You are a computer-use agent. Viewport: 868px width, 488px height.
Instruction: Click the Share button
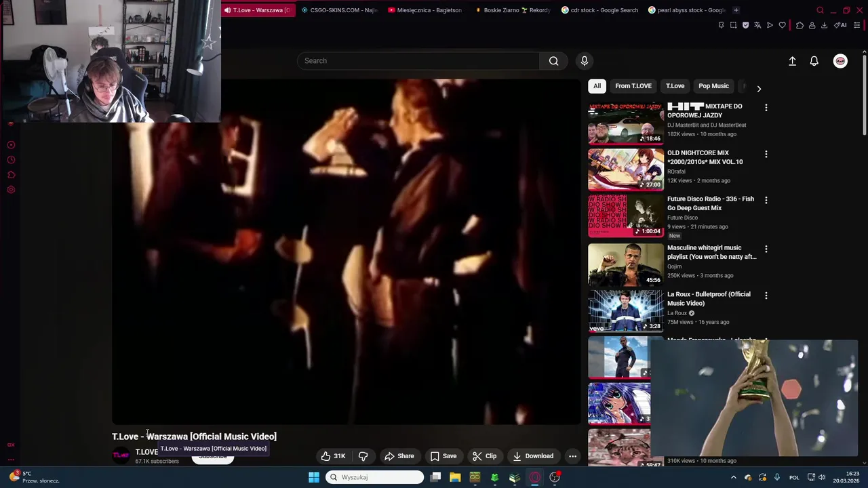point(399,456)
